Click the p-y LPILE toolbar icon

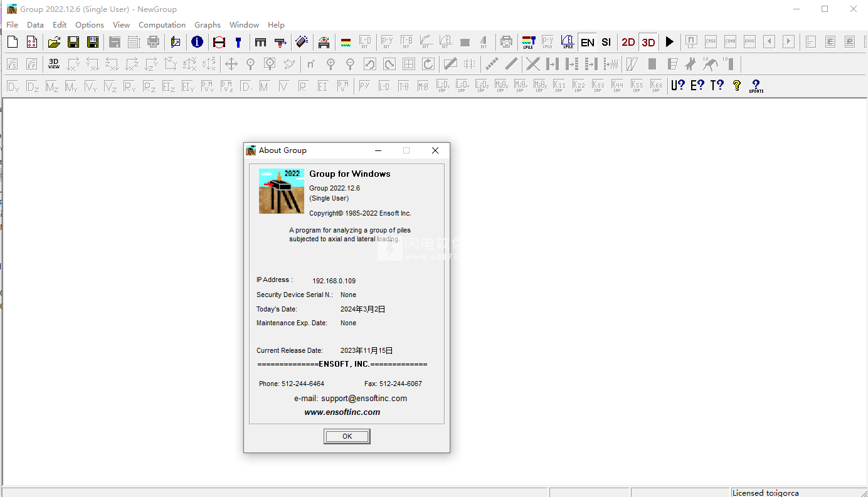coord(548,42)
